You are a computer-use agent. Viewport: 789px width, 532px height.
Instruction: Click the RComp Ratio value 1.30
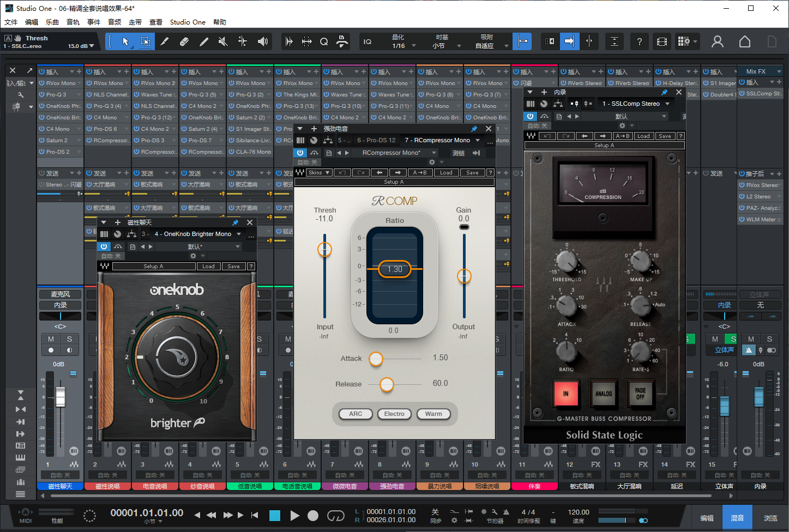(395, 269)
